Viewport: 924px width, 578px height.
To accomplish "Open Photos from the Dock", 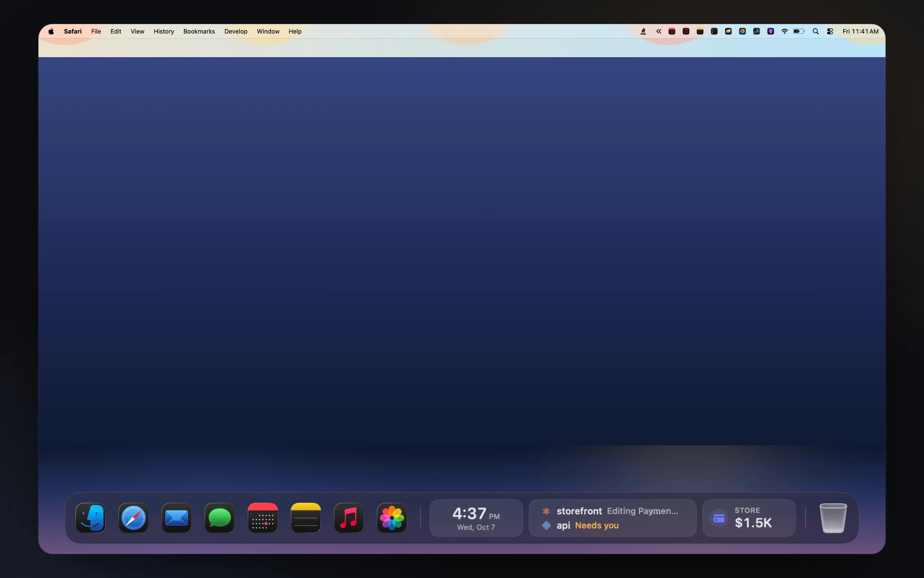I will [392, 518].
